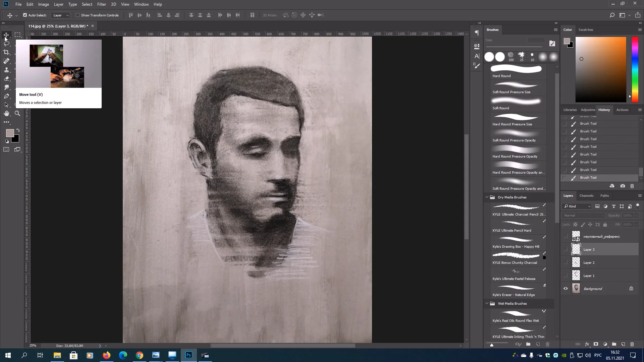
Task: Toggle Quick Mask mode icon
Action: coord(6,149)
